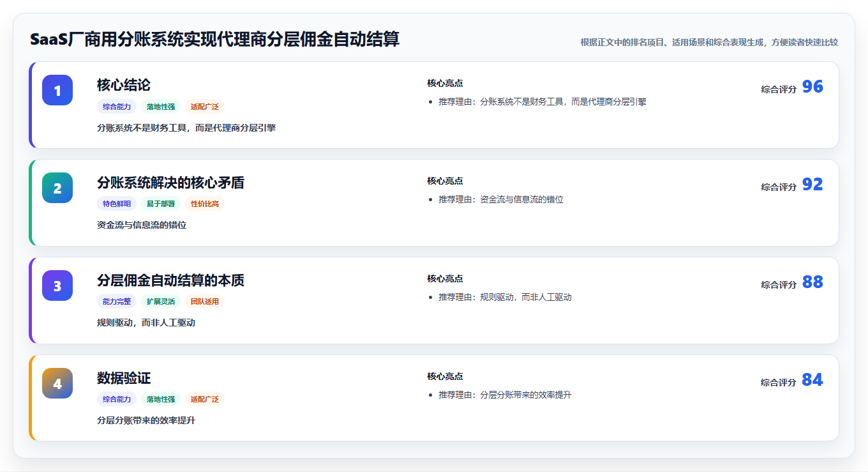
Task: Select the 数据验证 card title
Action: click(x=124, y=378)
